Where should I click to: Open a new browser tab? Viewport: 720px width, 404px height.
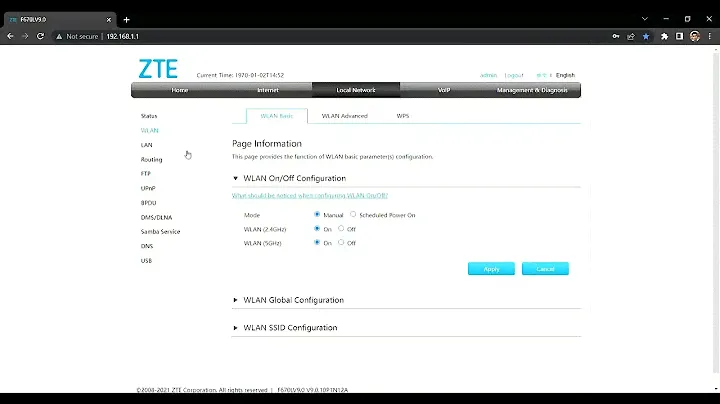(x=127, y=19)
